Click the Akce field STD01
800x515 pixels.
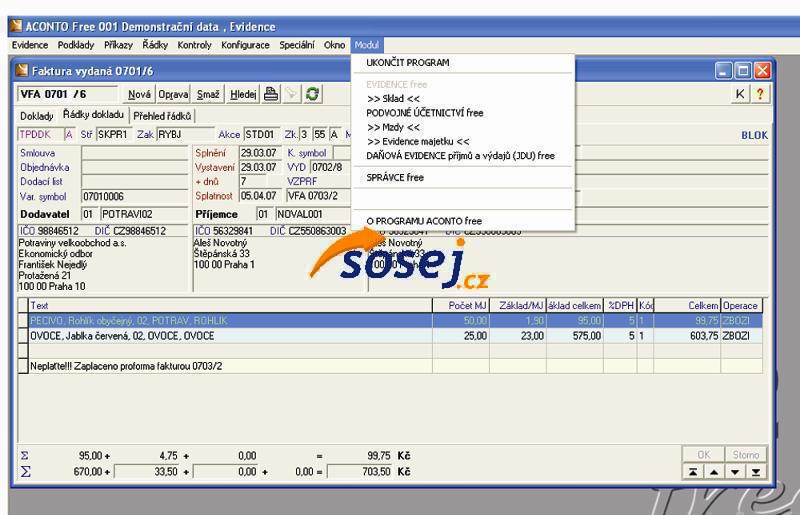(262, 134)
